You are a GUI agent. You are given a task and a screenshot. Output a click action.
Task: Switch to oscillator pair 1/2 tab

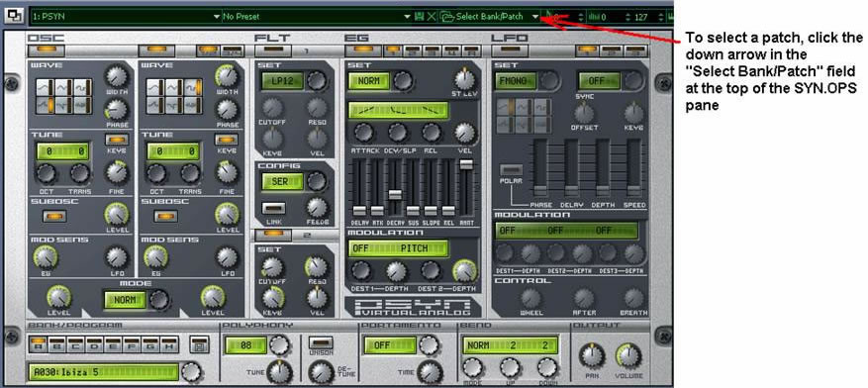point(209,50)
